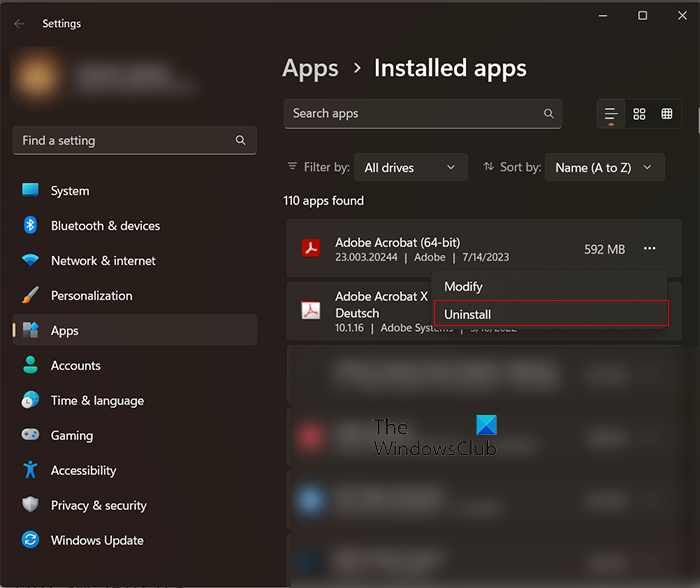Image resolution: width=700 pixels, height=588 pixels.
Task: Expand the Filter by All drives dropdown
Action: [x=410, y=168]
